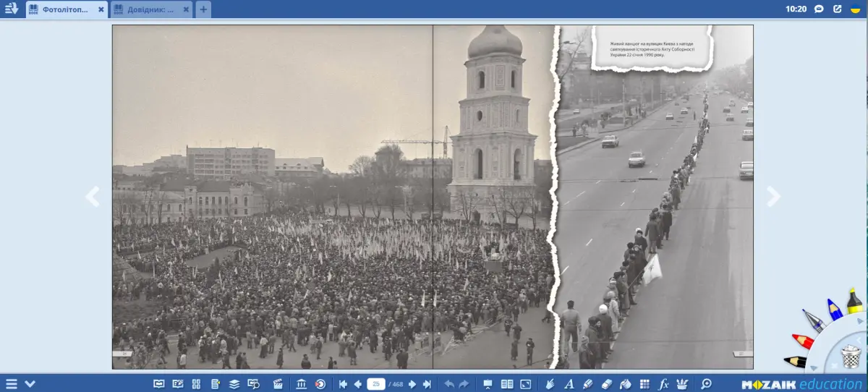Open the Ukrainian flag language selector
This screenshot has width=868, height=392.
(x=855, y=9)
